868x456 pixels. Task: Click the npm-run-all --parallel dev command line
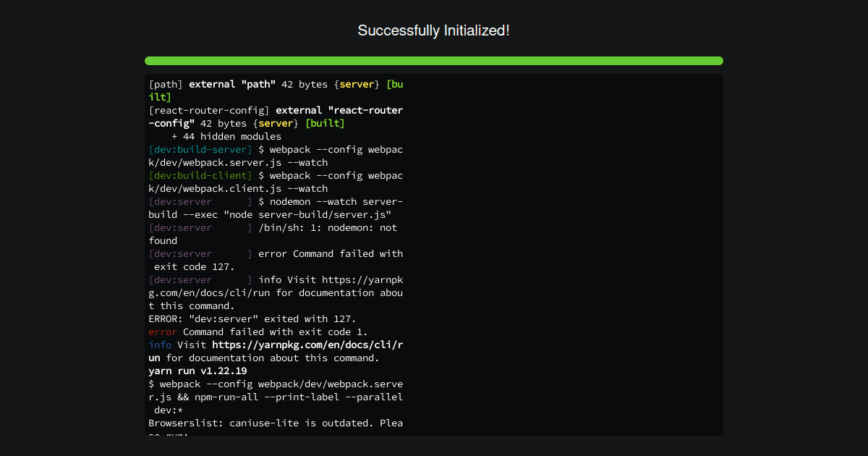tap(275, 397)
